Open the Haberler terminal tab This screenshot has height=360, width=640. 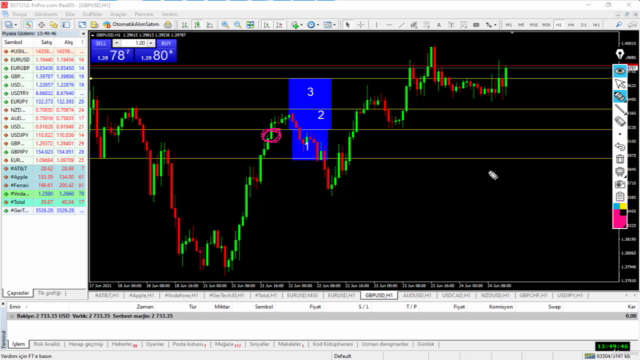[x=124, y=344]
